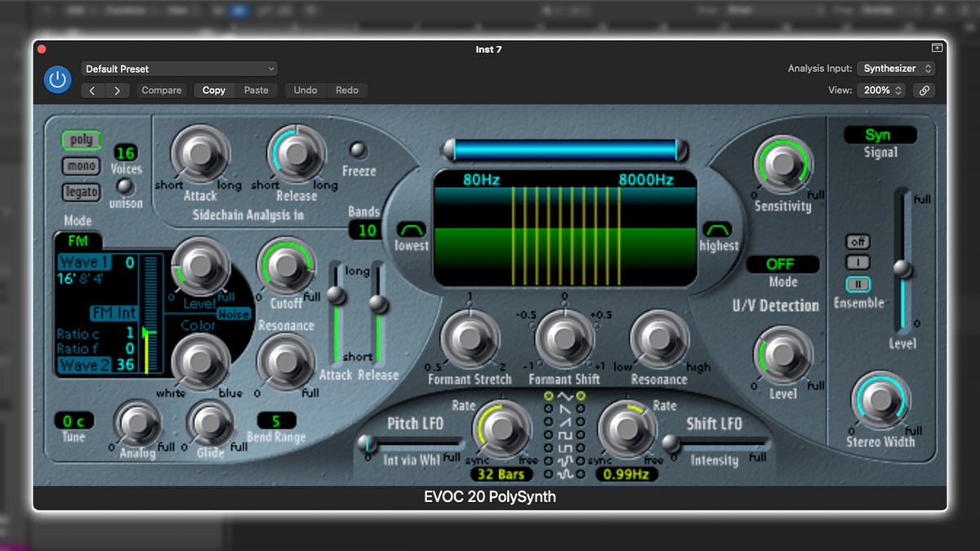The height and width of the screenshot is (551, 980).
Task: Advance to the next preset with the forward arrow
Action: pyautogui.click(x=117, y=90)
